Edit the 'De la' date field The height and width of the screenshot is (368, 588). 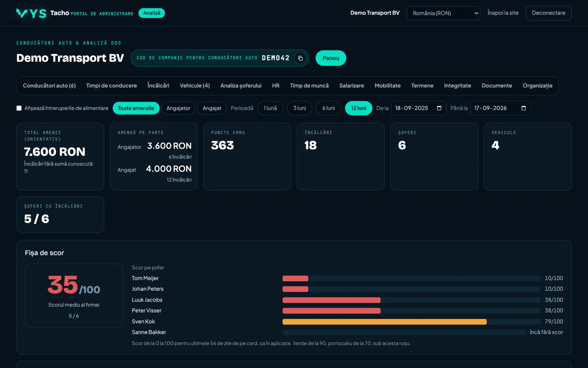pyautogui.click(x=419, y=108)
